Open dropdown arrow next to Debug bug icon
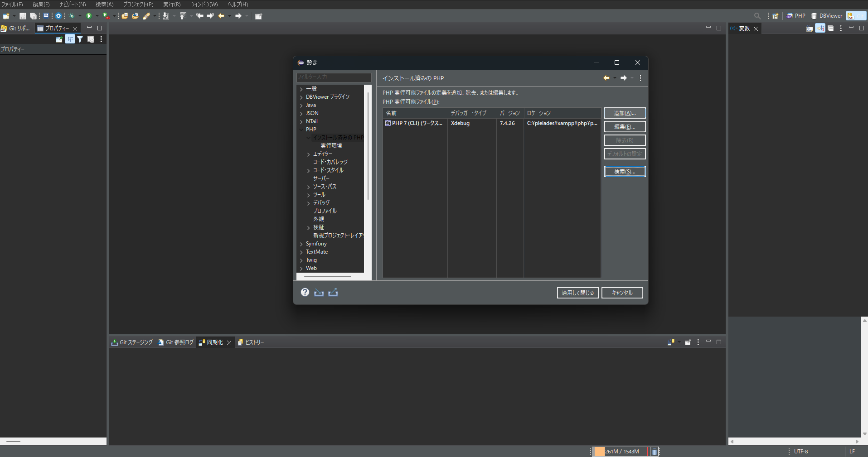 (80, 16)
